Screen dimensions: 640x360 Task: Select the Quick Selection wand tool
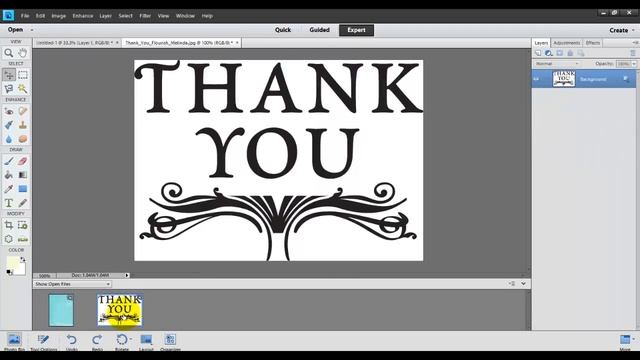coord(23,89)
